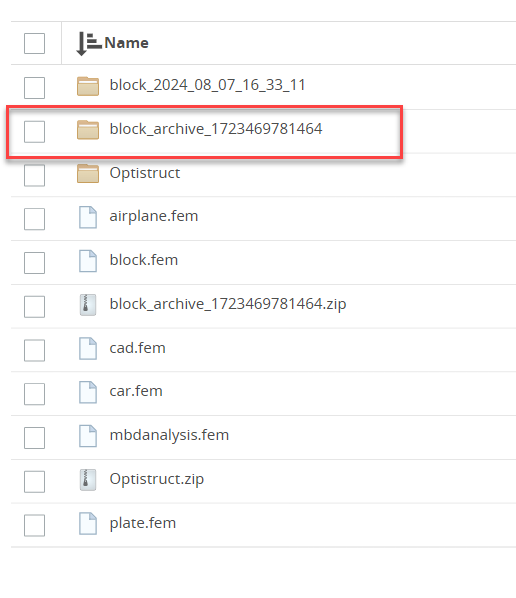The width and height of the screenshot is (516, 598).
Task: Tick the checkbox for the Optistruct folder
Action: 34,175
